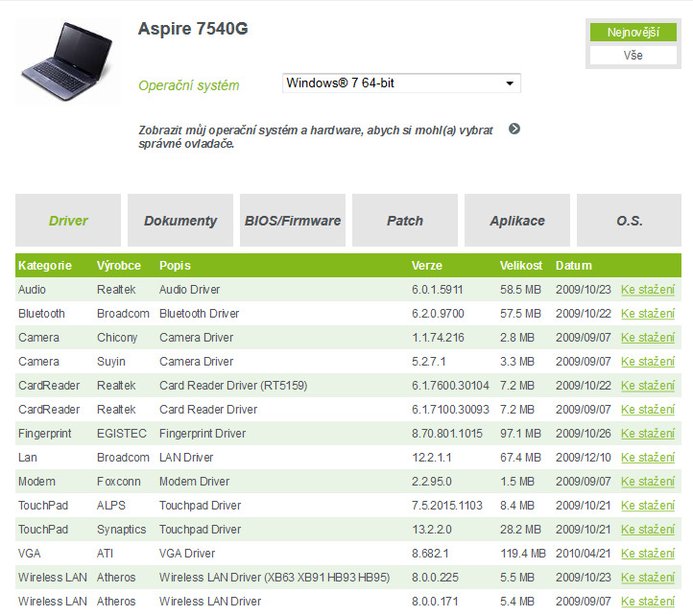The width and height of the screenshot is (693, 616).
Task: Click the Datum column header
Action: (x=573, y=265)
